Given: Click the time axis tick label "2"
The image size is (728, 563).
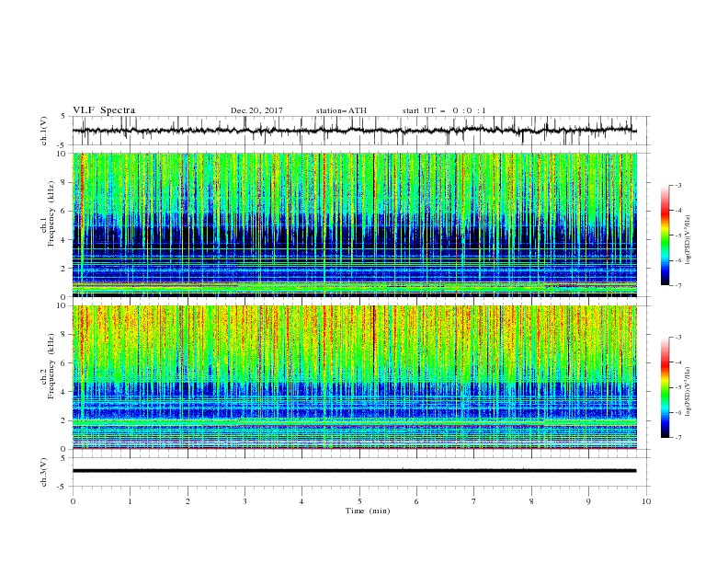Looking at the screenshot, I should point(188,501).
